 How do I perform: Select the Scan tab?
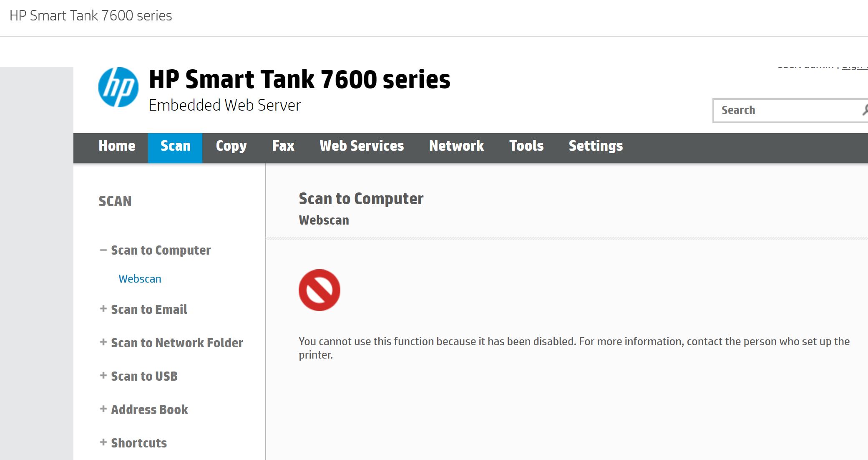[x=175, y=148]
